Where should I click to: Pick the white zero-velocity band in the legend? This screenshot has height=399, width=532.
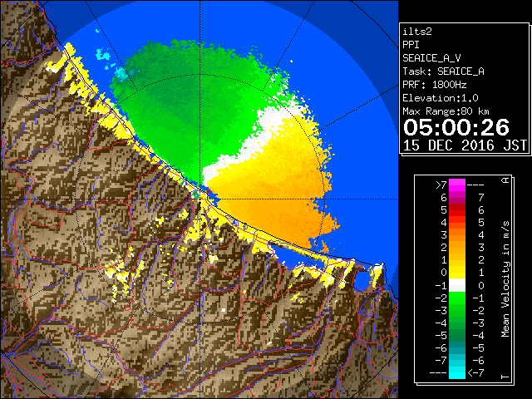(x=457, y=285)
